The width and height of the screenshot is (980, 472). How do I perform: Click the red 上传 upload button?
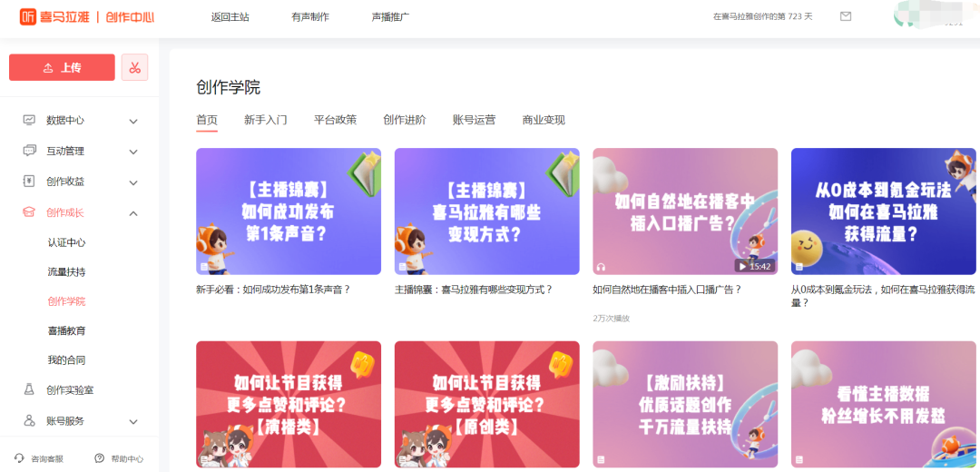(62, 67)
